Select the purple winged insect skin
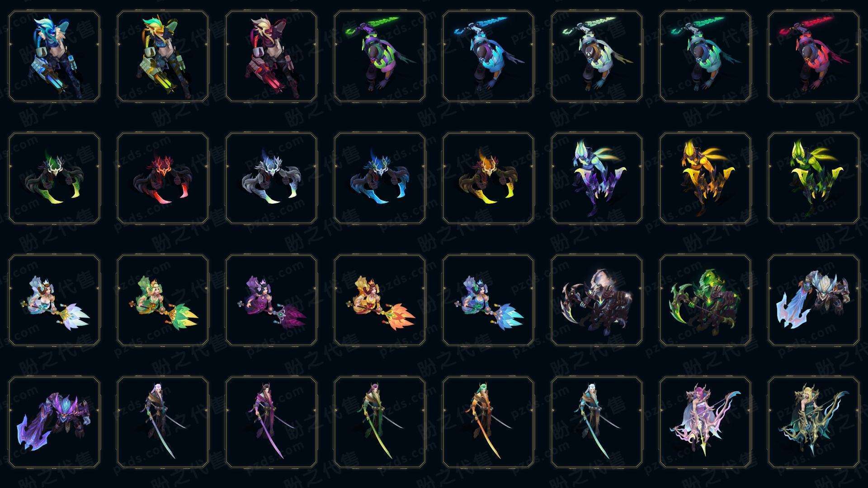The height and width of the screenshot is (488, 868). click(597, 178)
